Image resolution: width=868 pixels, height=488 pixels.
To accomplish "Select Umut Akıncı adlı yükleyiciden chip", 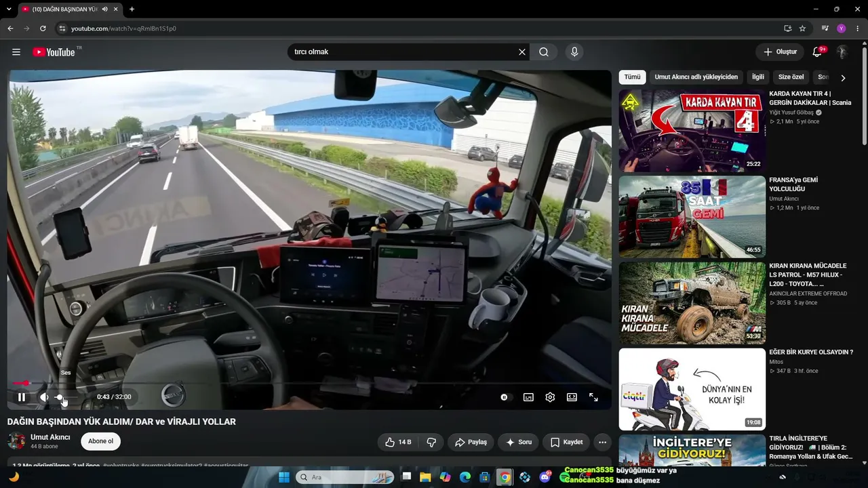I will coord(696,77).
